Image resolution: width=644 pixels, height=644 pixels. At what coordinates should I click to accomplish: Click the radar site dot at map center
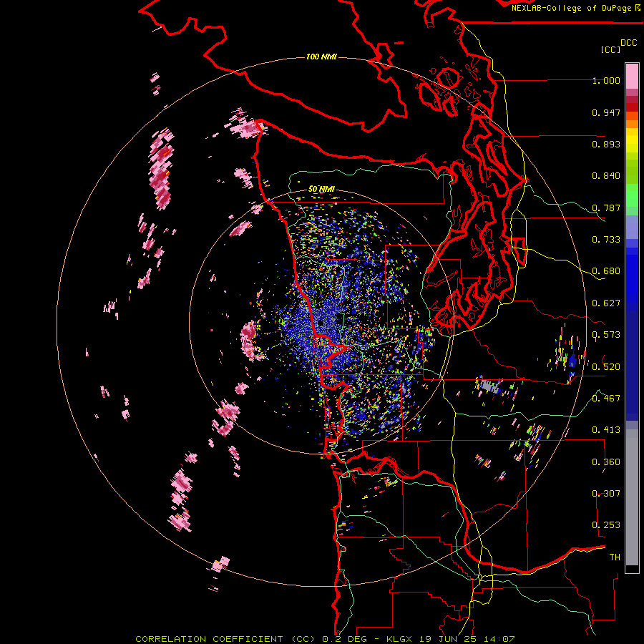pyautogui.click(x=321, y=323)
